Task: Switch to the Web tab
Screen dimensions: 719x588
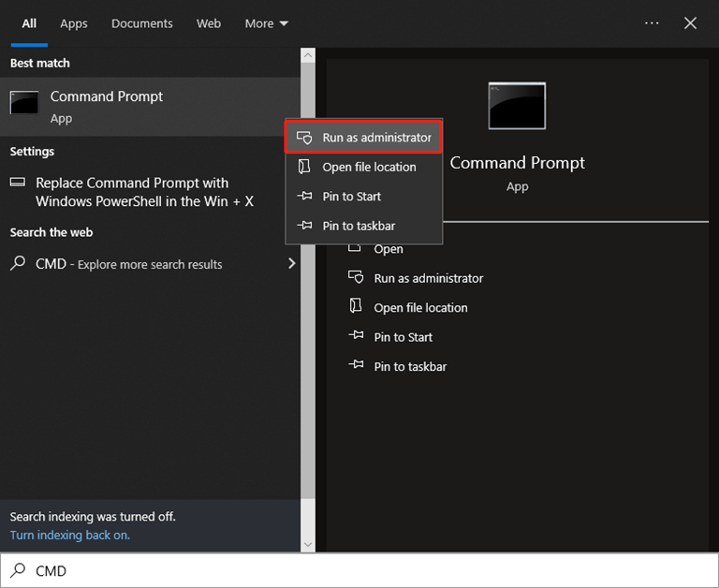Action: pyautogui.click(x=209, y=23)
